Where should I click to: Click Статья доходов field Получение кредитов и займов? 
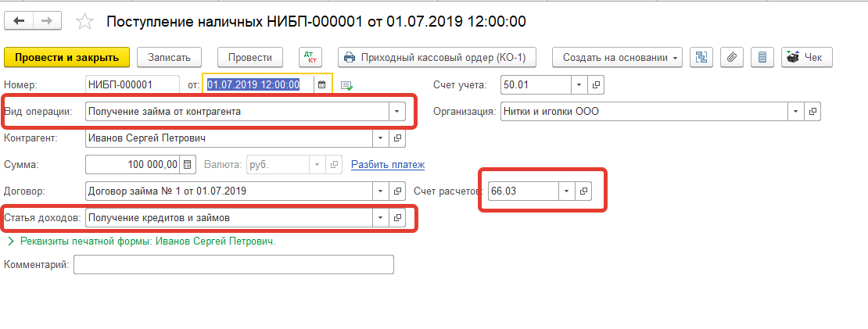click(x=230, y=218)
